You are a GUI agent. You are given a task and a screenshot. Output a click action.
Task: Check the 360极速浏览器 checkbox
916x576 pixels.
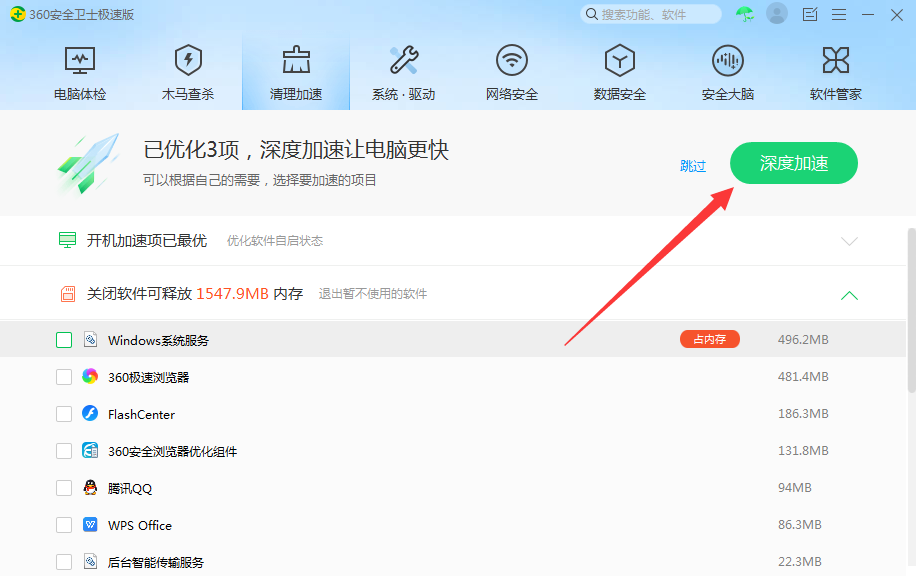click(x=64, y=377)
